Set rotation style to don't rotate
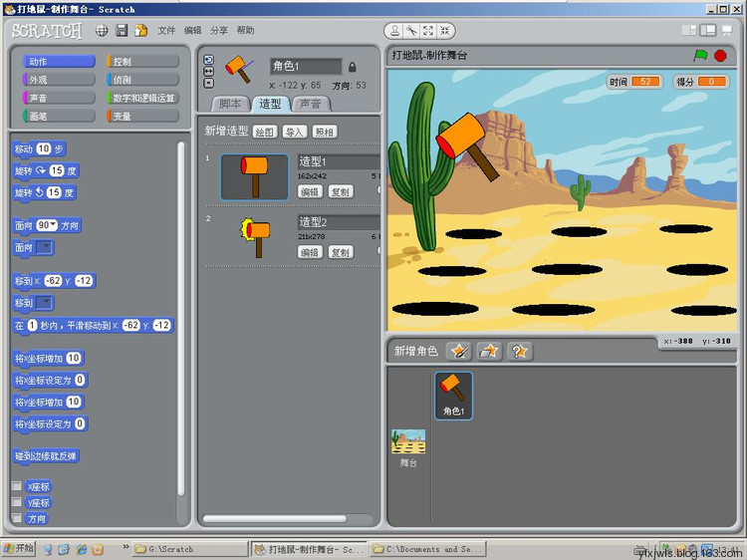The width and height of the screenshot is (747, 560). point(209,83)
